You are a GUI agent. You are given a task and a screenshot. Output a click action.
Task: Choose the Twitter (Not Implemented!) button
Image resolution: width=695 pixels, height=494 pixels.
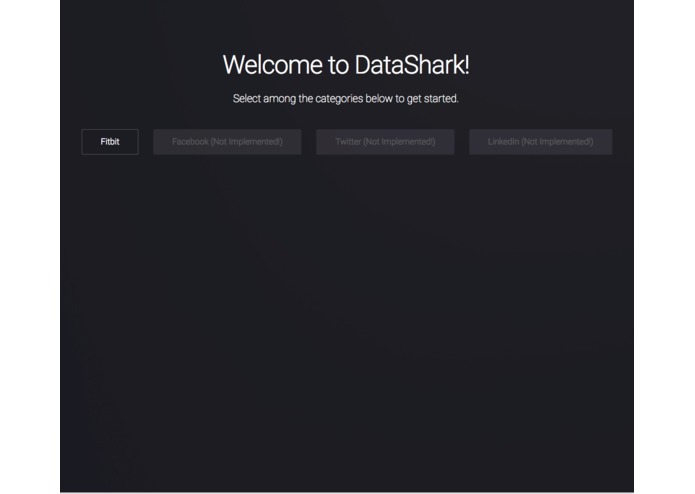385,142
